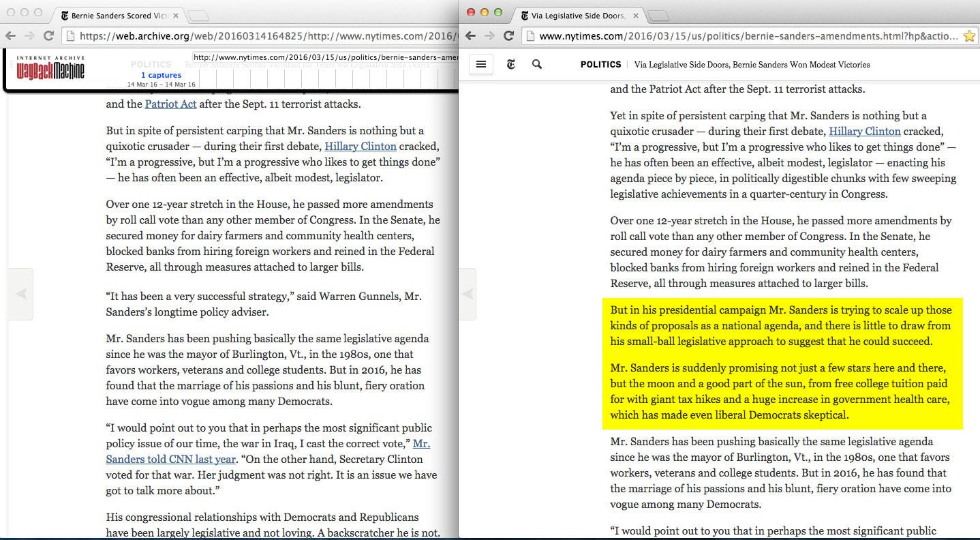Image resolution: width=980 pixels, height=540 pixels.
Task: Open search magnifier on NYTimes header
Action: tap(536, 64)
